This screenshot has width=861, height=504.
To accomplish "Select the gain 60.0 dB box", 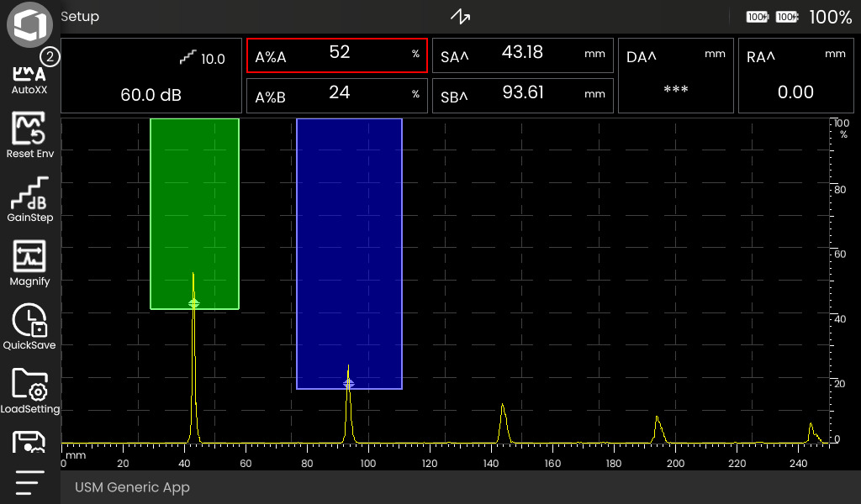I will pos(151,76).
